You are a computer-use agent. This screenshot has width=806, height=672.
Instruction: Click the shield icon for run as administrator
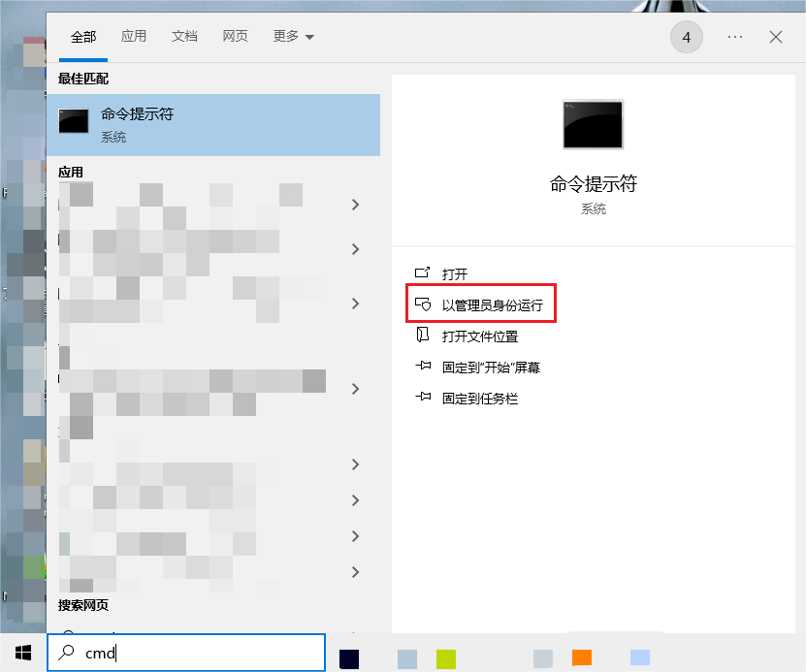pyautogui.click(x=423, y=304)
